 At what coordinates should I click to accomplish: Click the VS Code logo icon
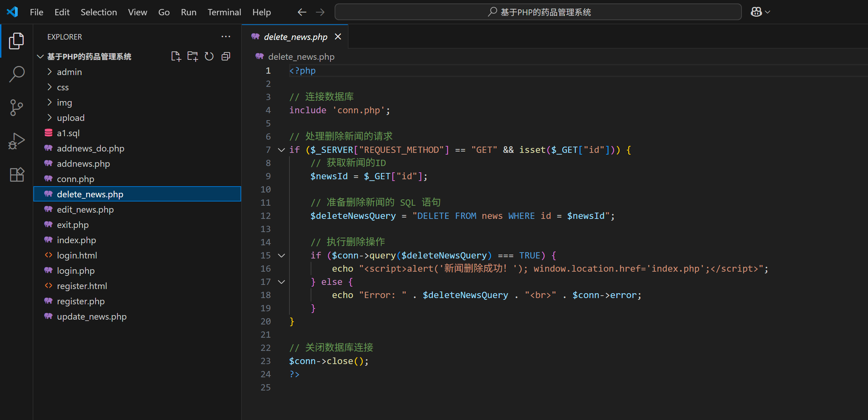13,12
